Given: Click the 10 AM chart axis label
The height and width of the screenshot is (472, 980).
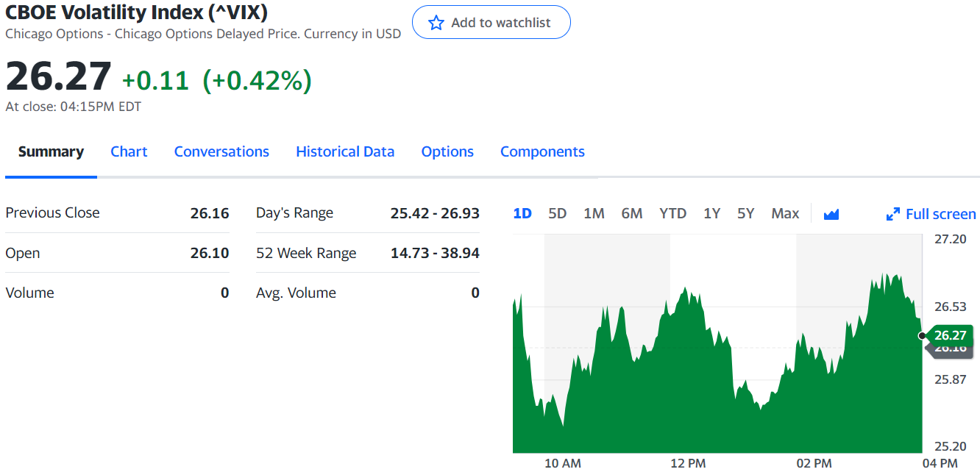Looking at the screenshot, I should (x=563, y=463).
